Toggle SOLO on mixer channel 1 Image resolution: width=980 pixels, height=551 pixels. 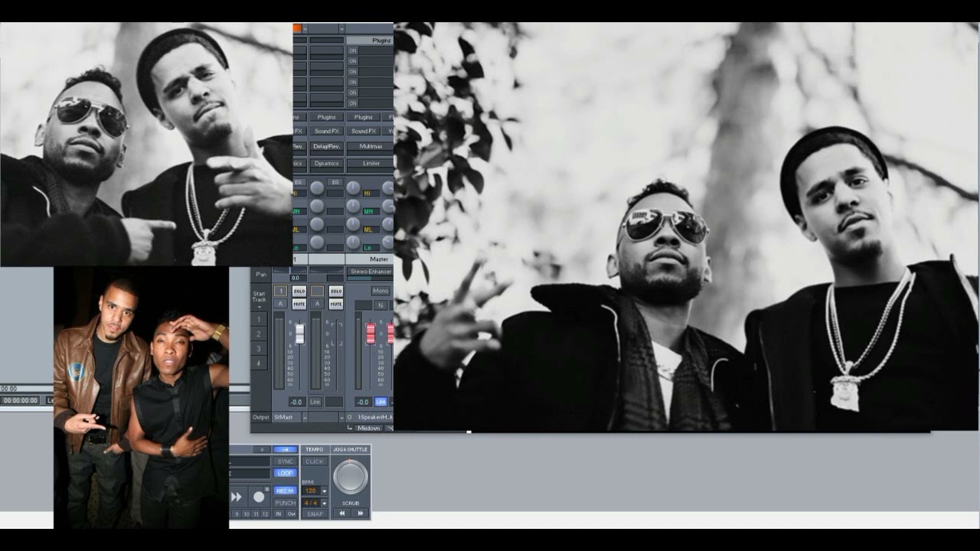click(x=299, y=291)
